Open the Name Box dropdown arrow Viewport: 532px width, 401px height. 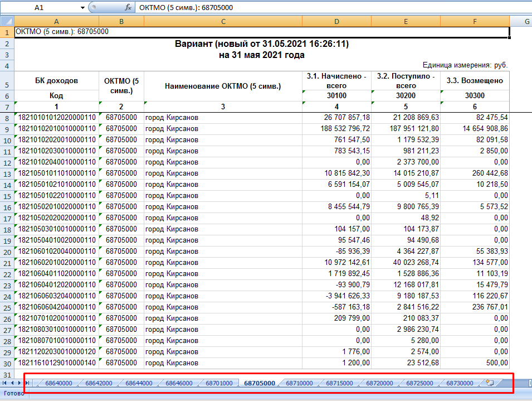click(82, 7)
